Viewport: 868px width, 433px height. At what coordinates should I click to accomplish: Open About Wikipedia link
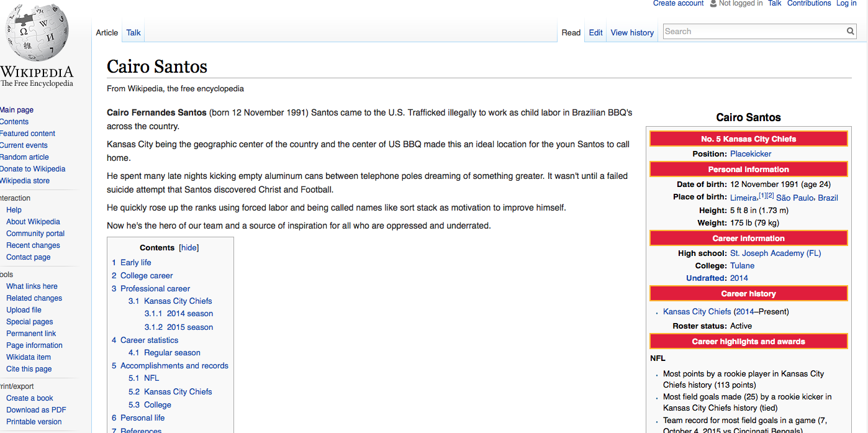point(33,222)
